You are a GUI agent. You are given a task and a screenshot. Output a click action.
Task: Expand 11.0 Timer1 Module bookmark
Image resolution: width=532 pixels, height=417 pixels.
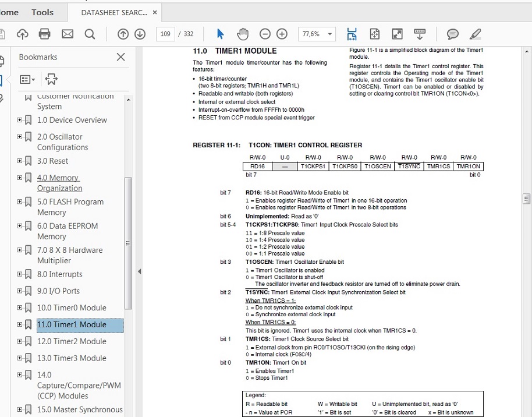tap(20, 324)
